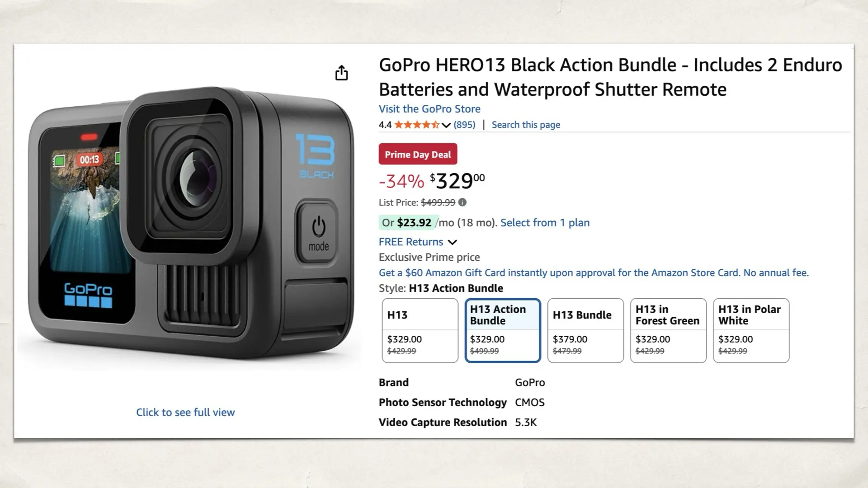
Task: Click Search this page
Action: tap(526, 125)
